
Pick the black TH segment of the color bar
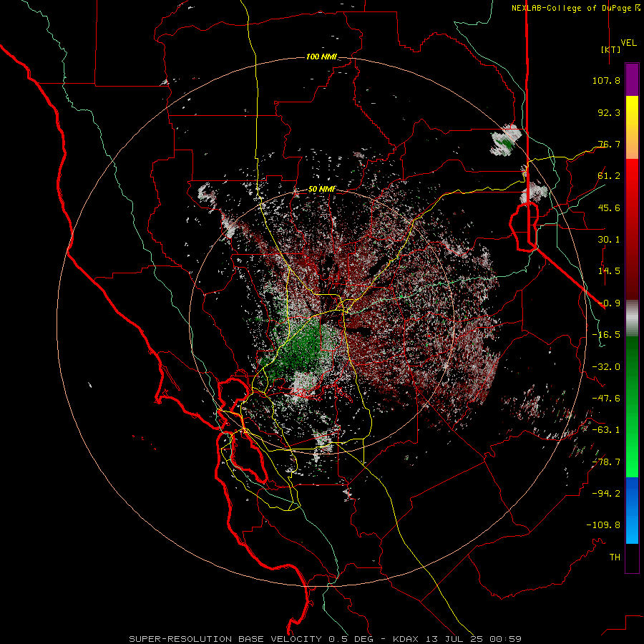tap(632, 558)
